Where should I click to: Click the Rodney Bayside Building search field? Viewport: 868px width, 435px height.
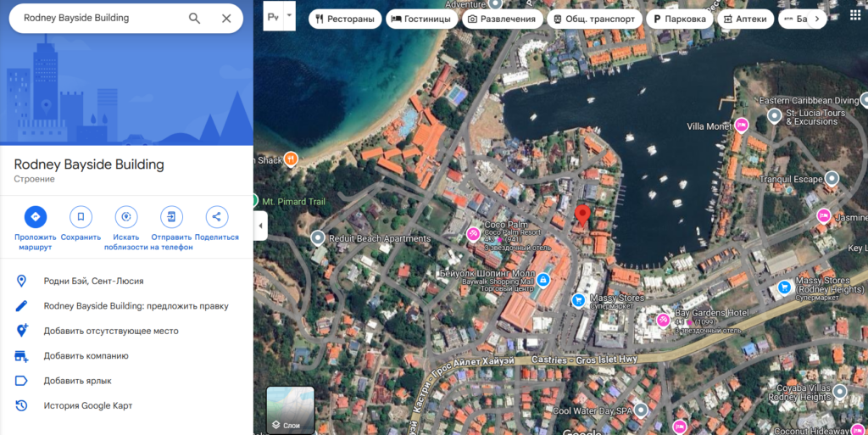97,18
